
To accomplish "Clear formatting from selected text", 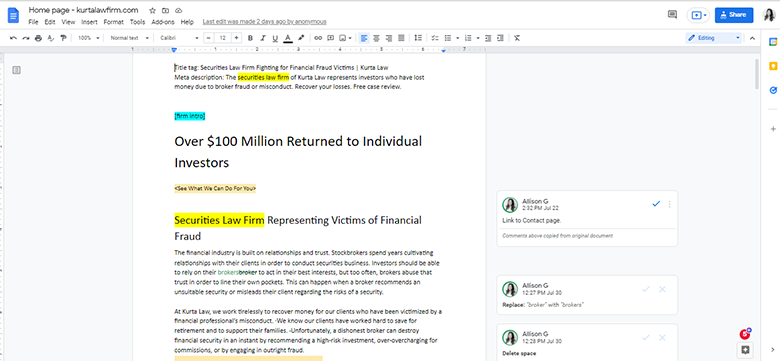I will tap(517, 38).
